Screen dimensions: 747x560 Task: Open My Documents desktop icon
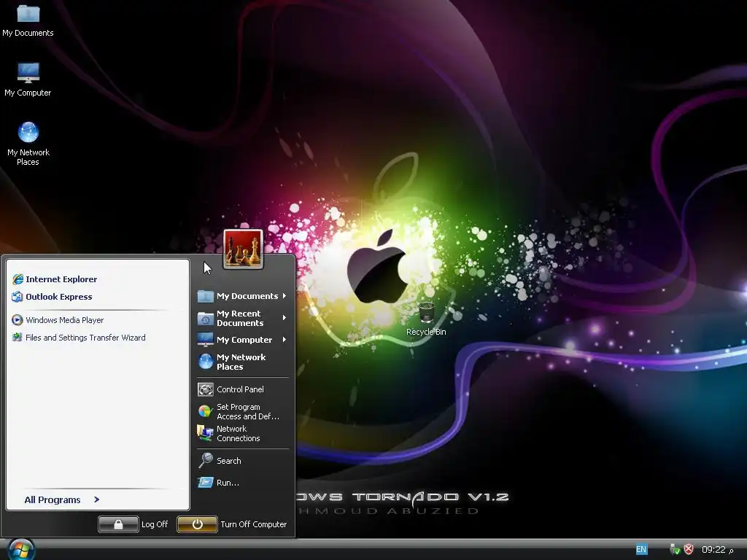pyautogui.click(x=28, y=20)
